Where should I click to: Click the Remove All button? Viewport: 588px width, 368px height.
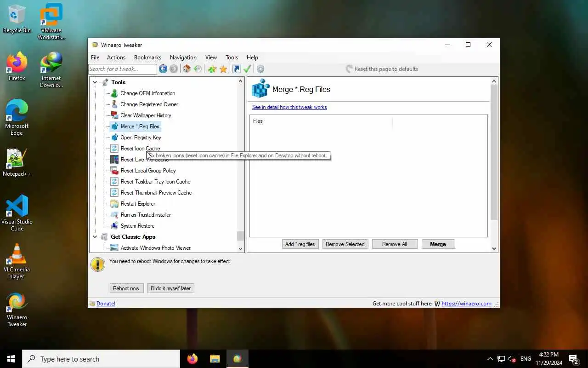[x=395, y=244]
